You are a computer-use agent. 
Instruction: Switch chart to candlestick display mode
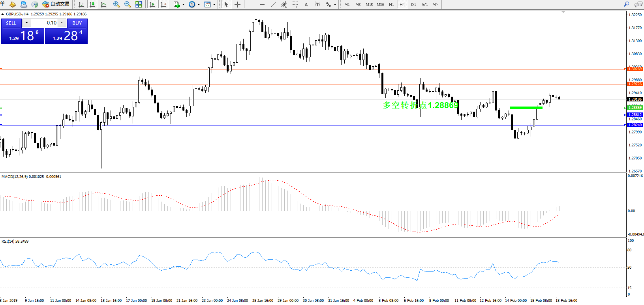(x=92, y=4)
